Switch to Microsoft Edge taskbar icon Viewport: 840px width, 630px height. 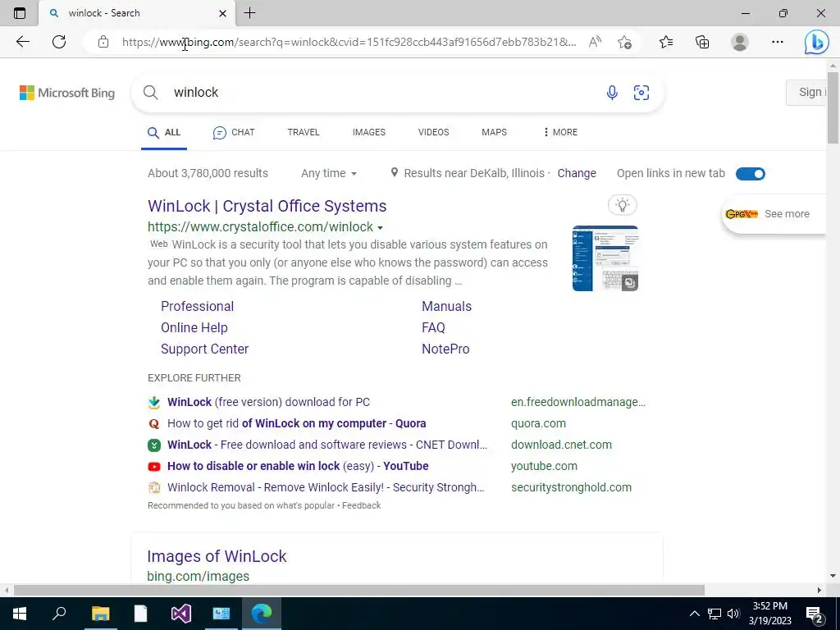262,614
